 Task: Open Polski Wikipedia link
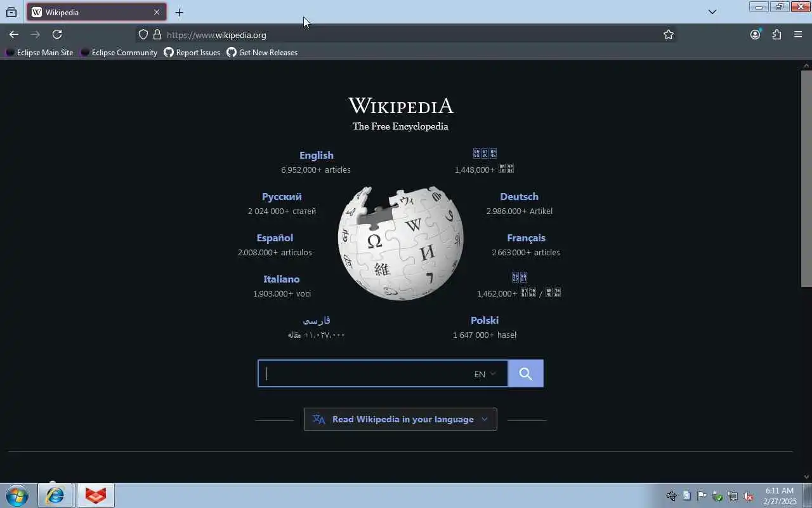485,320
